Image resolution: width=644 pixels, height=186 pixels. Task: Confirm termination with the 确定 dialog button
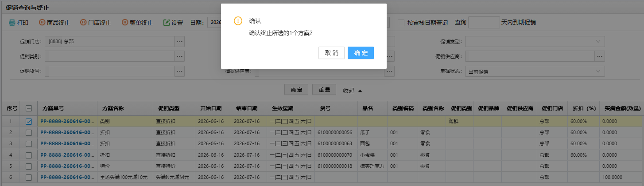tap(361, 53)
